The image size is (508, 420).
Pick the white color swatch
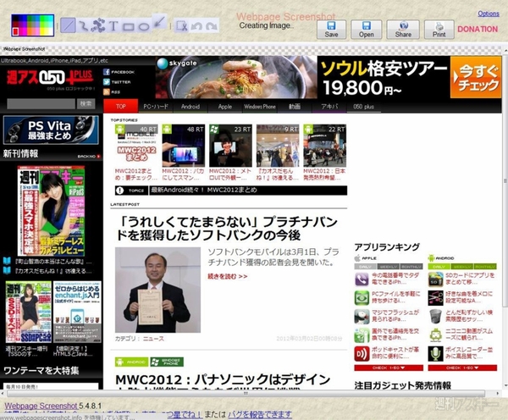[50, 31]
